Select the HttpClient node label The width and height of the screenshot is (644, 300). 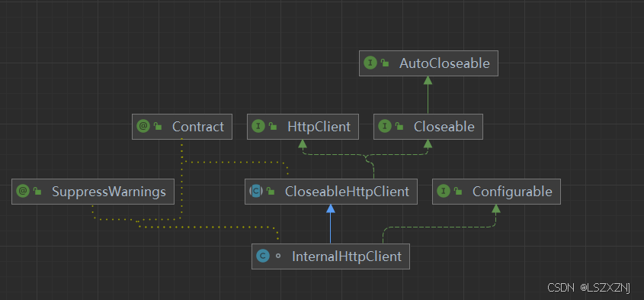(x=319, y=127)
